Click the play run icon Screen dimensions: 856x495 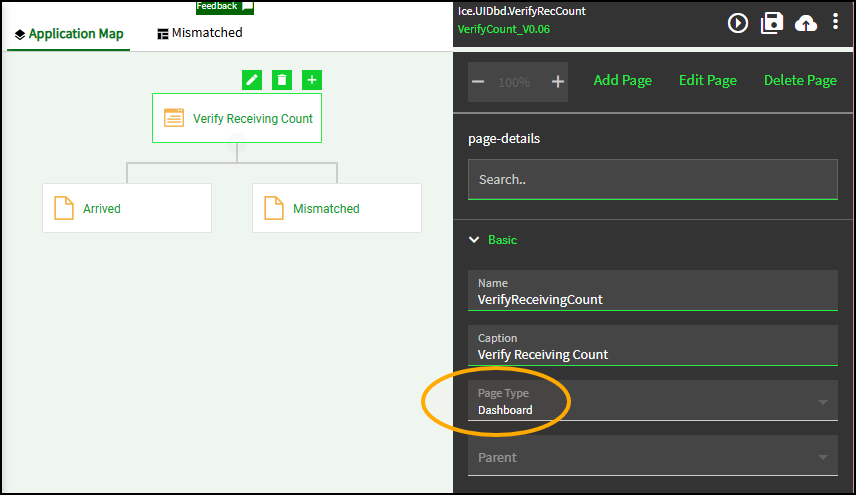pos(738,23)
